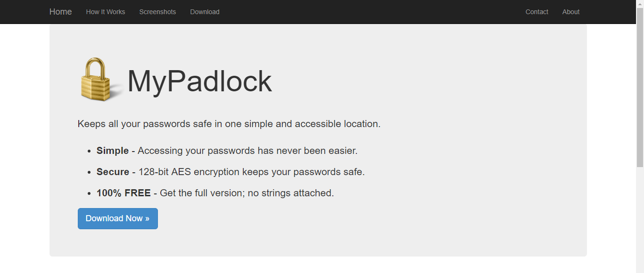Open the Contact page
The height and width of the screenshot is (273, 644).
[x=537, y=12]
